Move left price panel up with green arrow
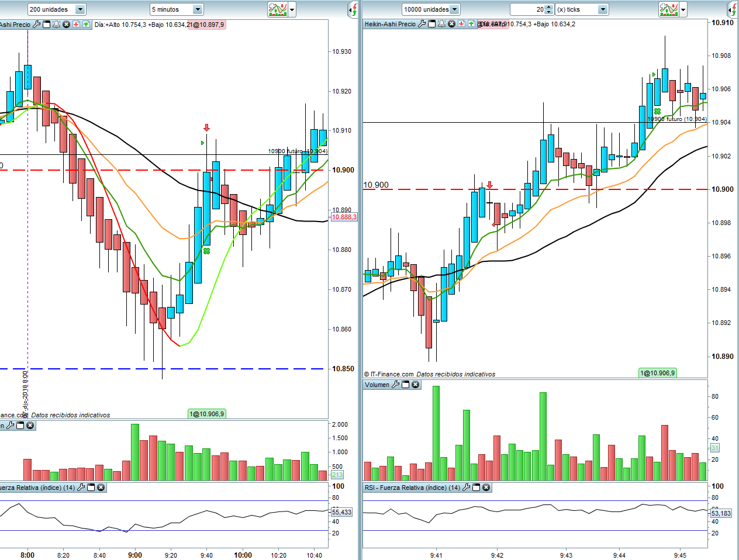 click(x=87, y=25)
